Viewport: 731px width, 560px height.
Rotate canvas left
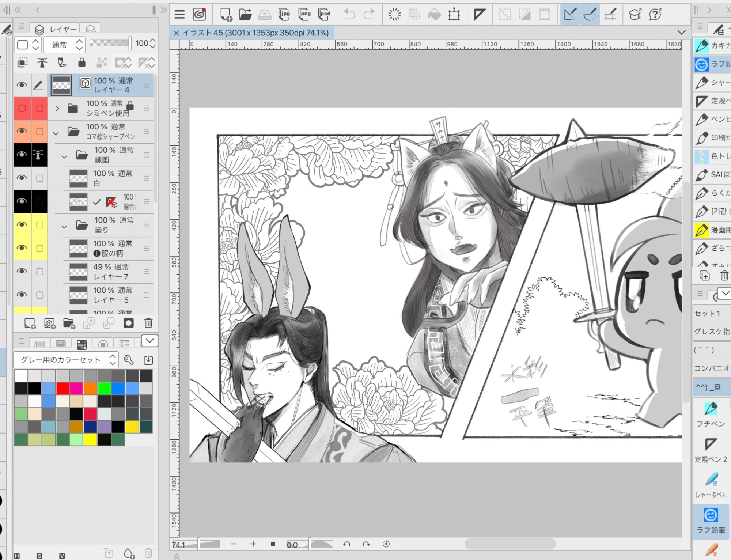point(346,544)
